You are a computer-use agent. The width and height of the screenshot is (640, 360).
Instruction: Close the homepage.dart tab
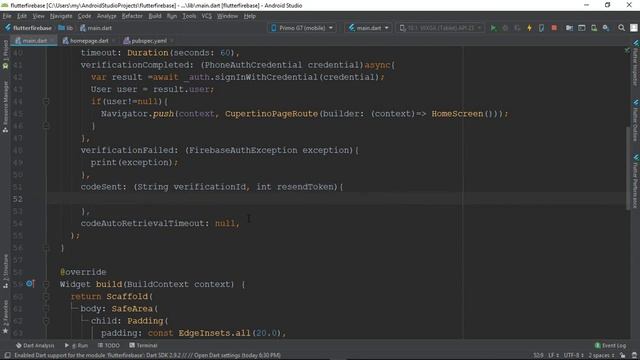(x=113, y=41)
